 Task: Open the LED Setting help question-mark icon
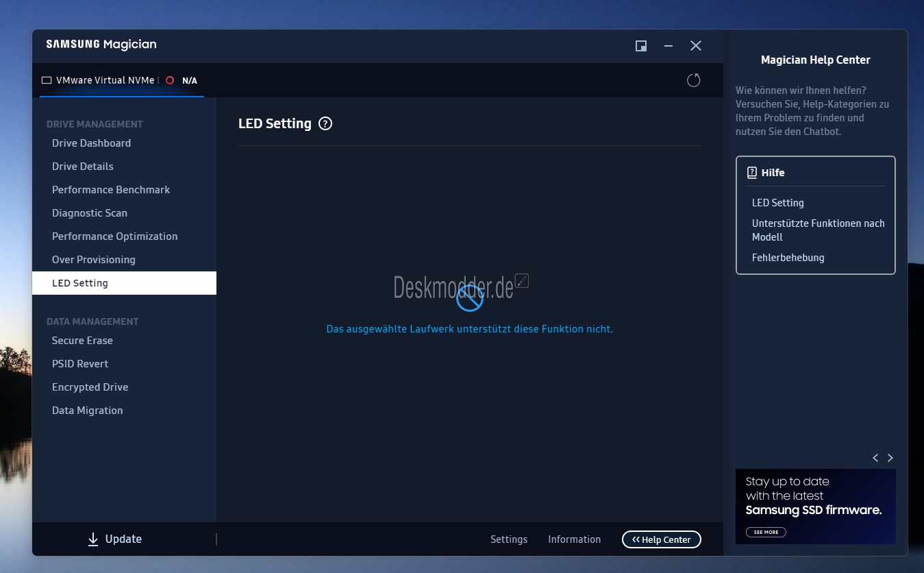pos(325,124)
